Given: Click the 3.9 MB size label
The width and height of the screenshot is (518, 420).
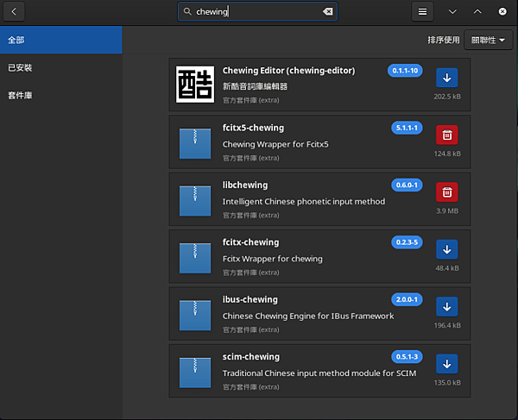Looking at the screenshot, I should point(447,210).
